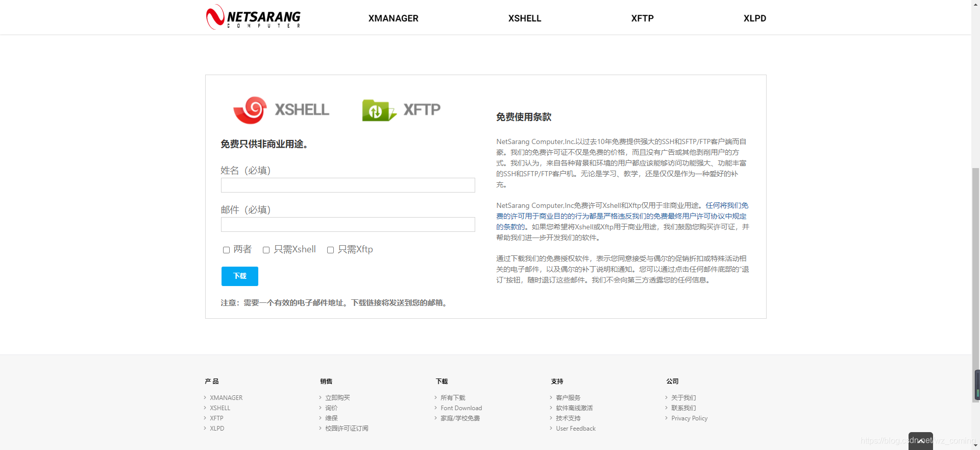Click the scroll-to-top arrow button
This screenshot has height=450, width=980.
[x=920, y=441]
